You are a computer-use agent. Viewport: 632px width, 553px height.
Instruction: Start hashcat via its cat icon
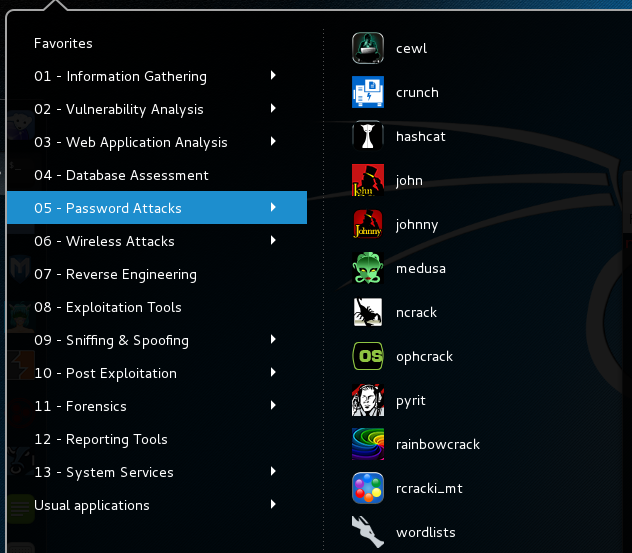pos(368,136)
